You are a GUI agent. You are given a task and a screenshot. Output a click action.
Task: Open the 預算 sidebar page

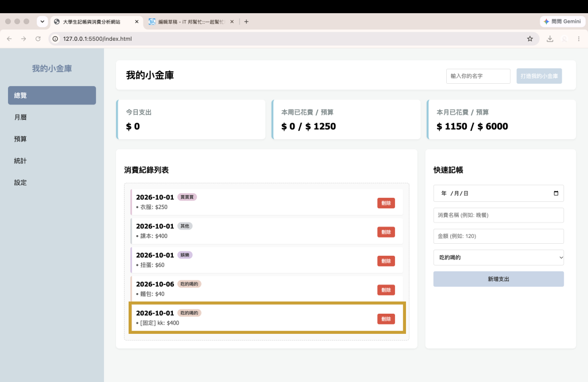point(52,139)
